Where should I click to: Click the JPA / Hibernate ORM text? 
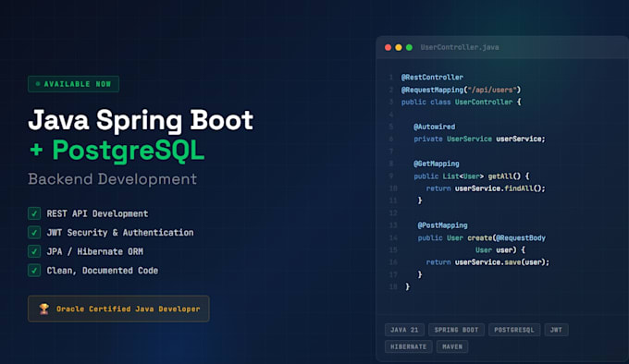(x=94, y=251)
